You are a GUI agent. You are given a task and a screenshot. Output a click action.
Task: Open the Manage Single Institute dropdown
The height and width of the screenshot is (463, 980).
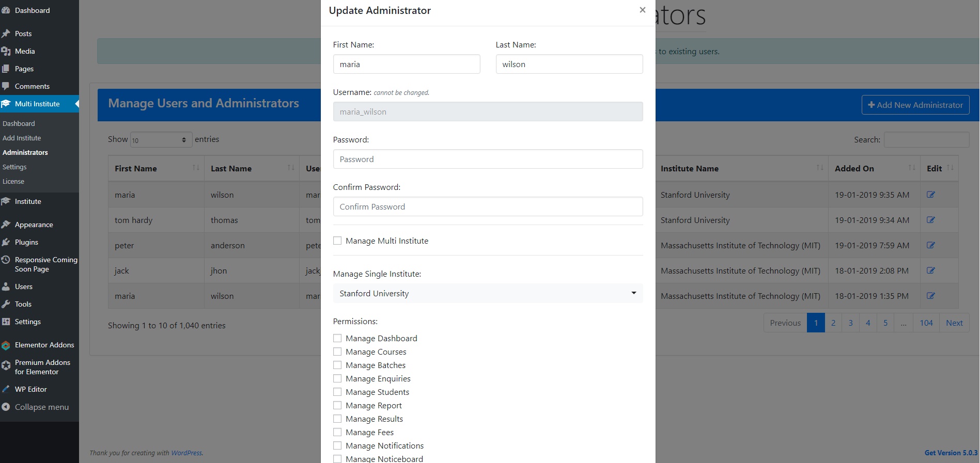coord(488,293)
